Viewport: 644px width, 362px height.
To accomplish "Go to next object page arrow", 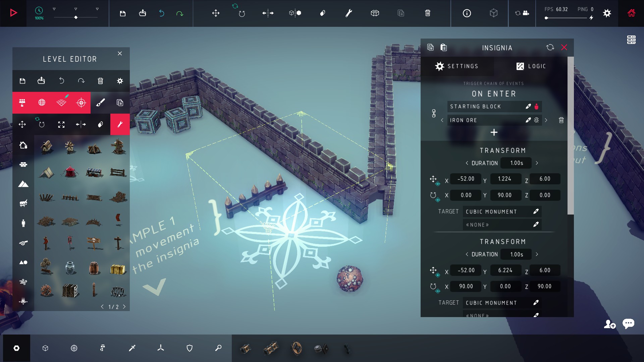I will pos(124,307).
